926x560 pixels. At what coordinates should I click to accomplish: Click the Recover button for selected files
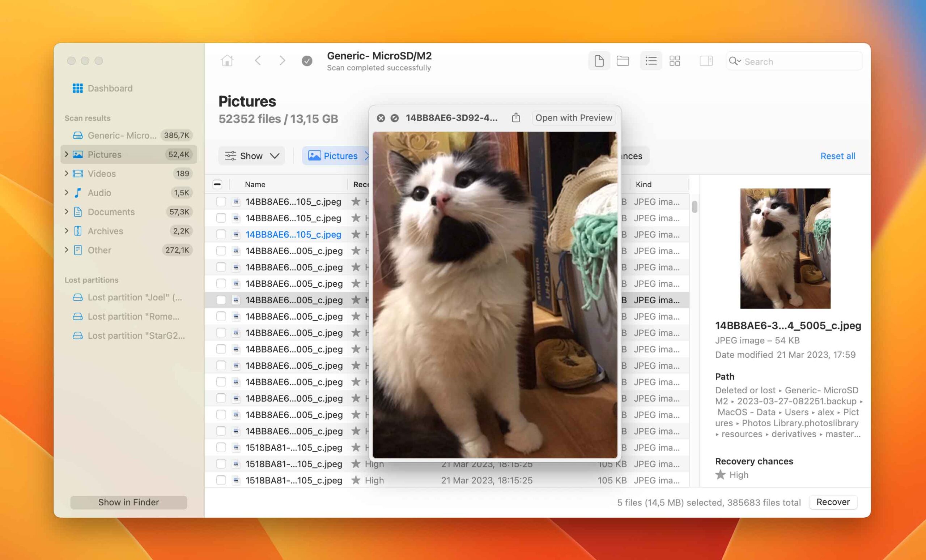pos(833,503)
